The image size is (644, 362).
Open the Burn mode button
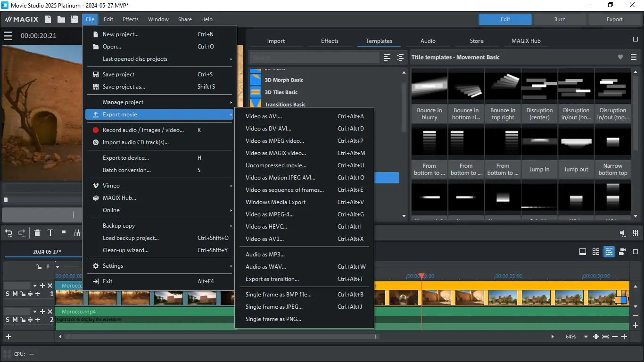pos(560,19)
